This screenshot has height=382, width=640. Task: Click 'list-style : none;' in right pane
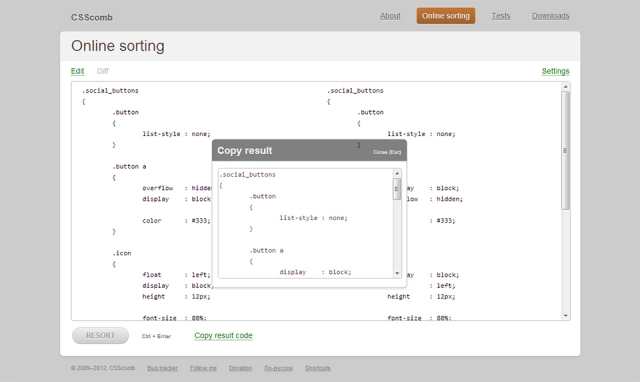(x=421, y=134)
